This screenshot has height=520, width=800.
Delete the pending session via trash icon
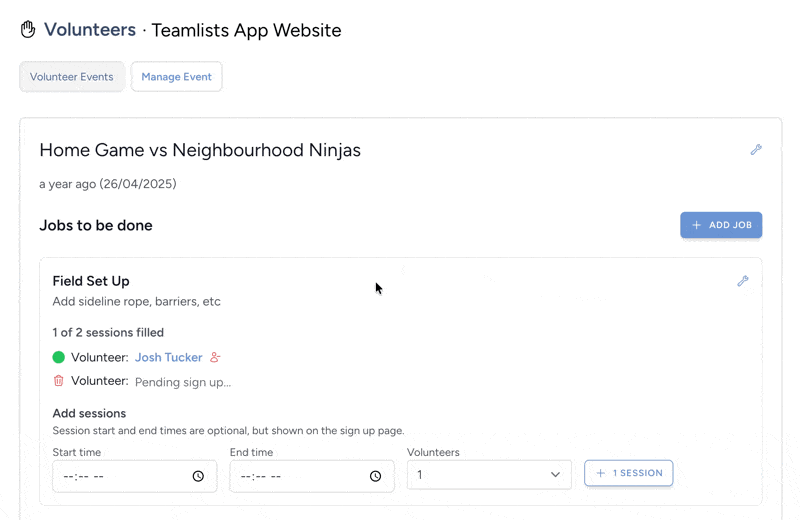pyautogui.click(x=59, y=381)
